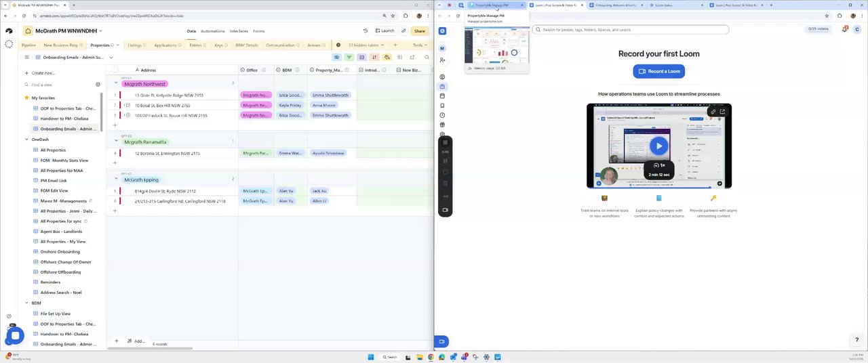Image resolution: width=868 pixels, height=363 pixels.
Task: Switch to Automations tab
Action: click(x=212, y=30)
